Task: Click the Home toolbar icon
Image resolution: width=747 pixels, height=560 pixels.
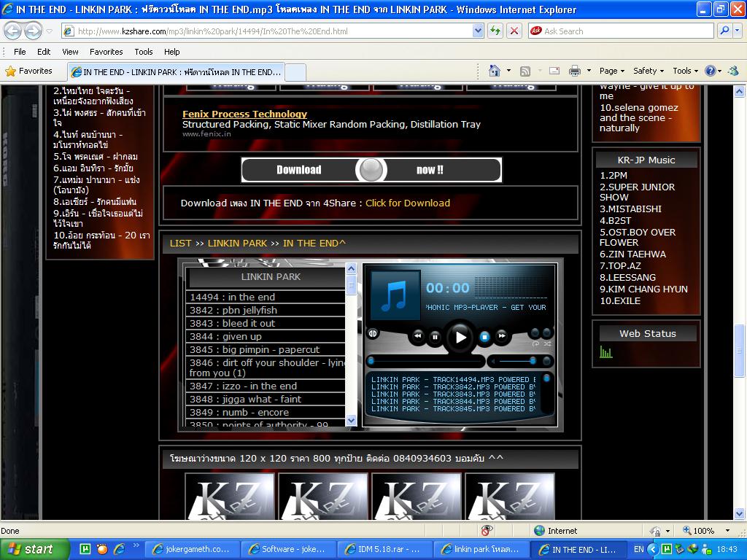Action: coord(495,71)
